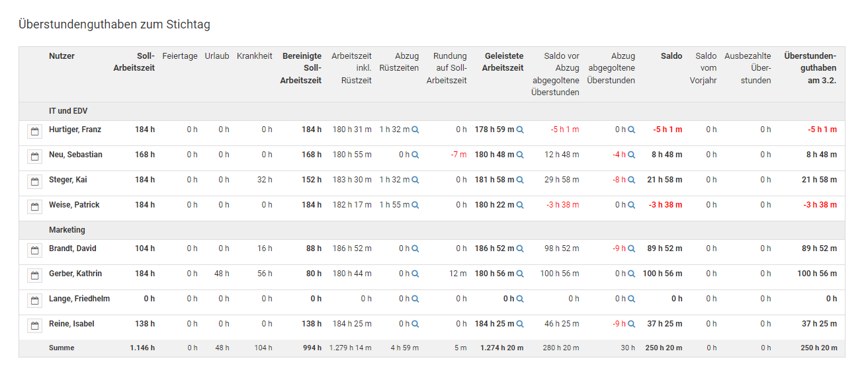The width and height of the screenshot is (868, 380).
Task: Click magnifier next to Weise's 1 h 55 m
Action: (415, 206)
